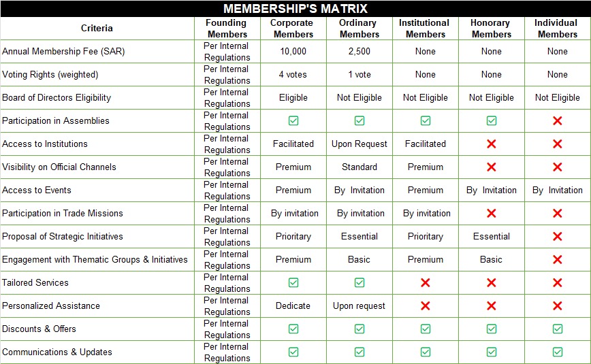The width and height of the screenshot is (591, 364).
Task: Click the green check for Honorary Communications & Updates
Action: tap(491, 352)
